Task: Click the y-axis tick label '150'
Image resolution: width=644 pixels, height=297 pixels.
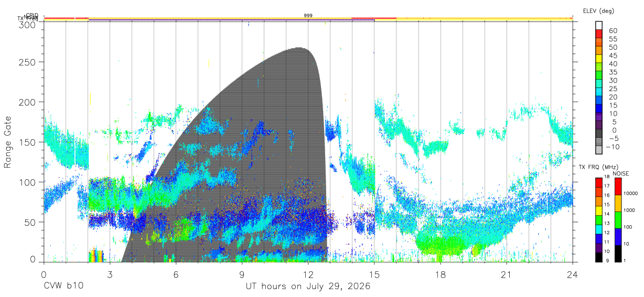Action: click(28, 142)
